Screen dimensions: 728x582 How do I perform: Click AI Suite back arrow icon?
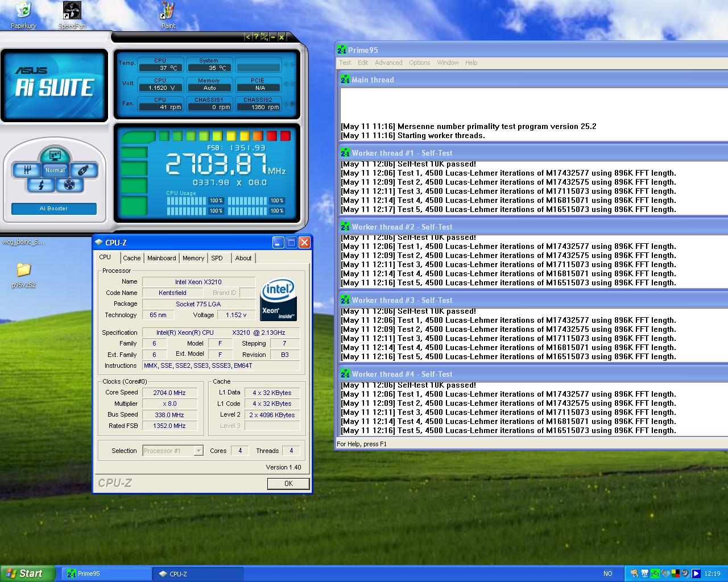tap(248, 37)
